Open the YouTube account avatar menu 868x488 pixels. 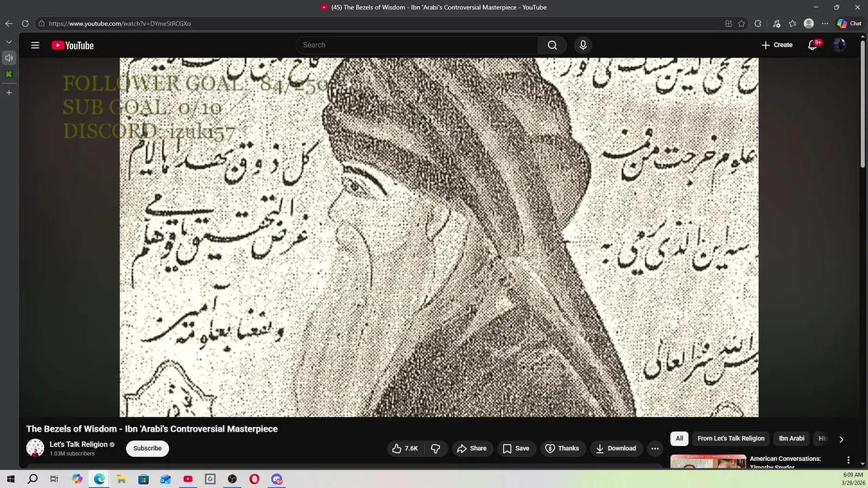pos(840,45)
